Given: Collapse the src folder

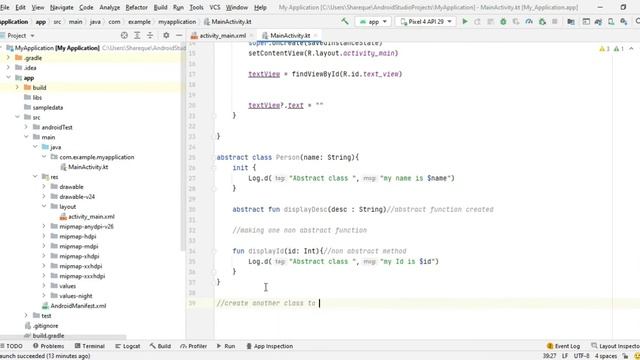Looking at the screenshot, I should point(17,117).
